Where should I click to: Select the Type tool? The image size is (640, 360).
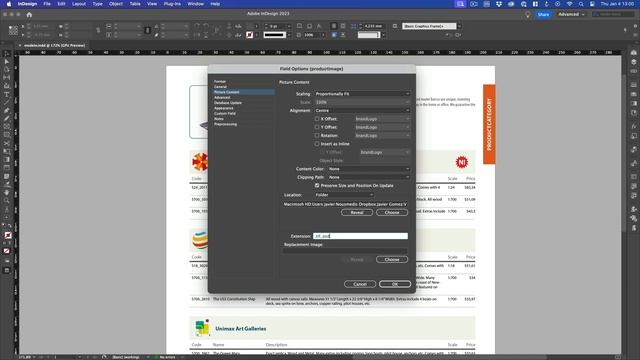coord(7,94)
